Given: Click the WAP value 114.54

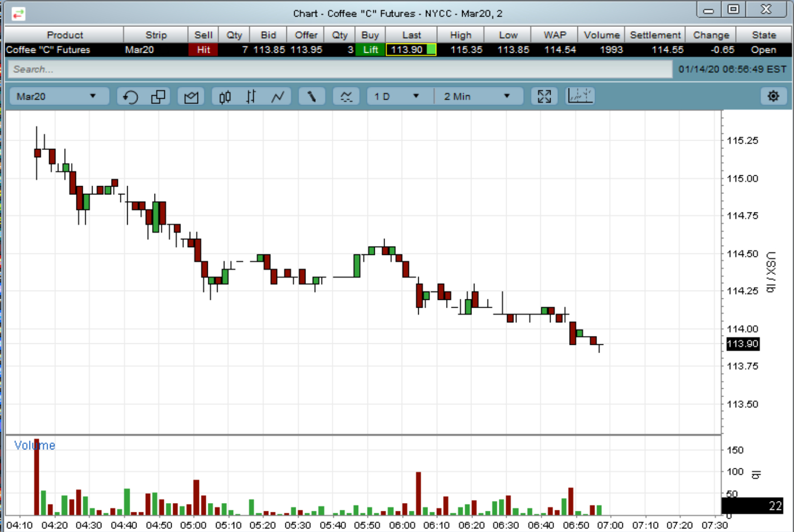Looking at the screenshot, I should (x=560, y=50).
